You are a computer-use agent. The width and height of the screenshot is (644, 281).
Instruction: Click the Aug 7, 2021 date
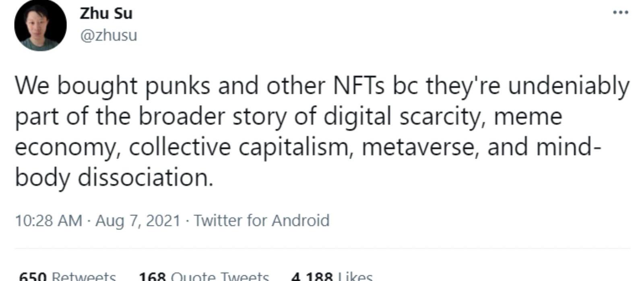coord(138,221)
